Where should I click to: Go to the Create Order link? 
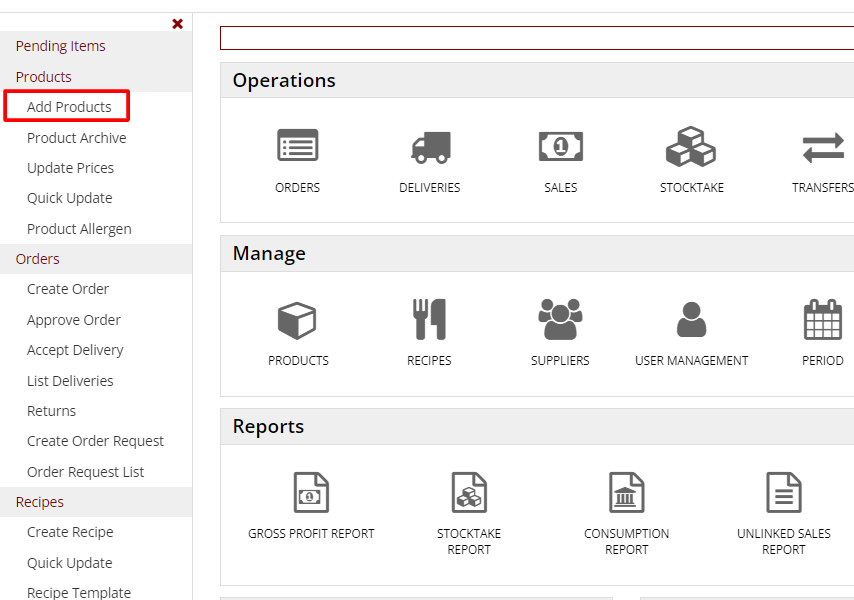pos(68,289)
